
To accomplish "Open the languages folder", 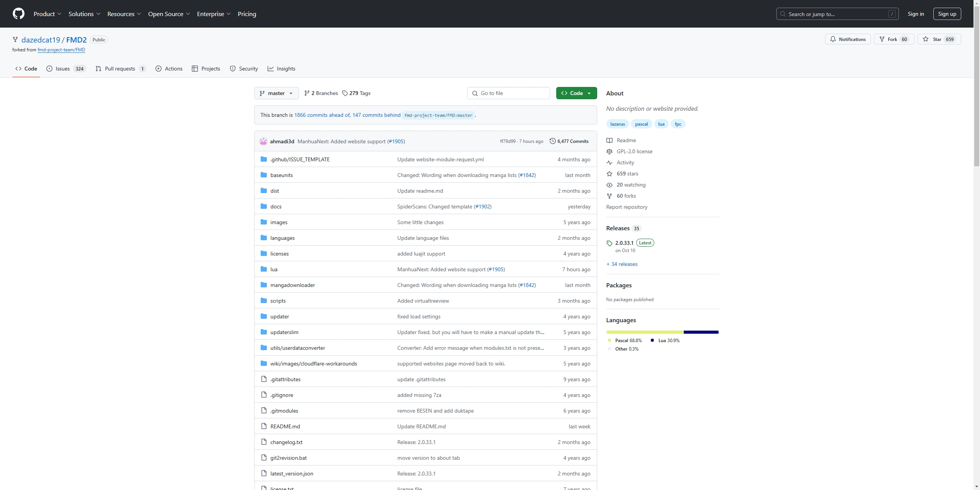I will coord(283,238).
